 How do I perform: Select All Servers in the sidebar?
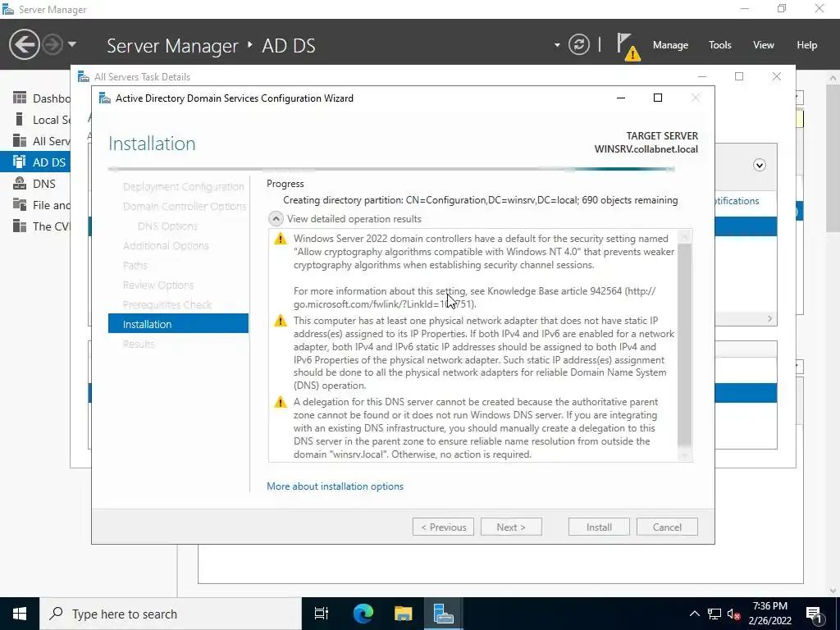coord(35,141)
